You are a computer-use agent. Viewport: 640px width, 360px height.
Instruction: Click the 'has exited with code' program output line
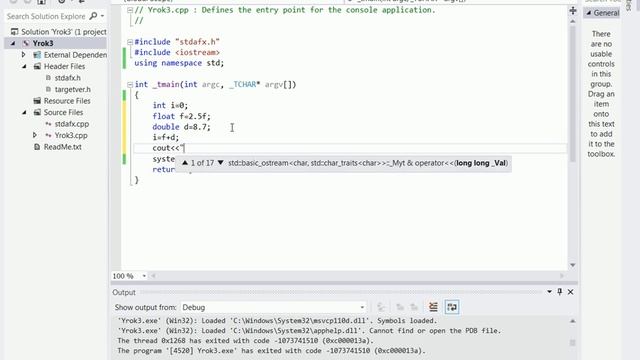tap(271, 351)
